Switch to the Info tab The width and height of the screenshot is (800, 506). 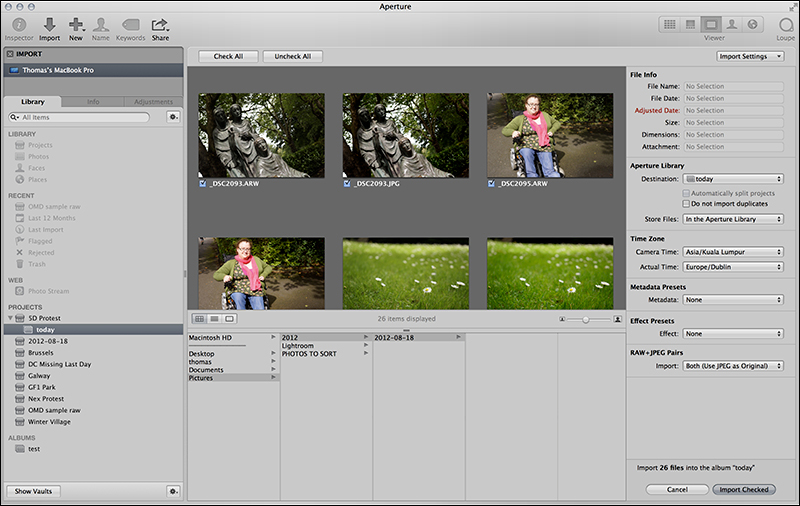(93, 102)
